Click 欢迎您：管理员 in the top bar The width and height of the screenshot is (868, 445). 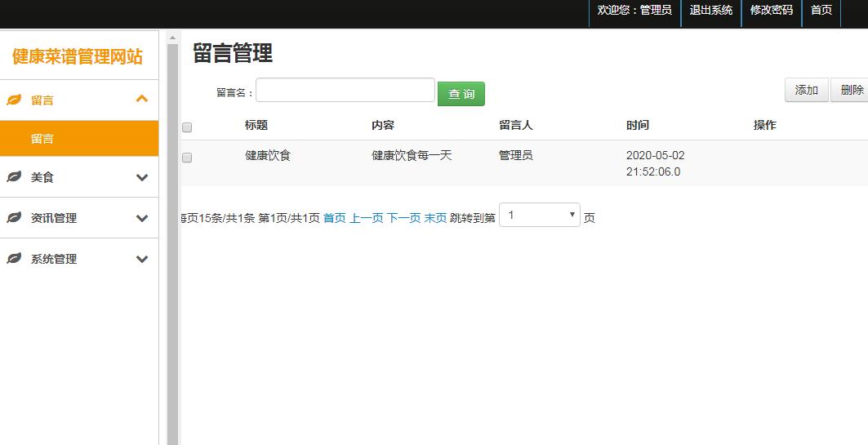coord(634,10)
